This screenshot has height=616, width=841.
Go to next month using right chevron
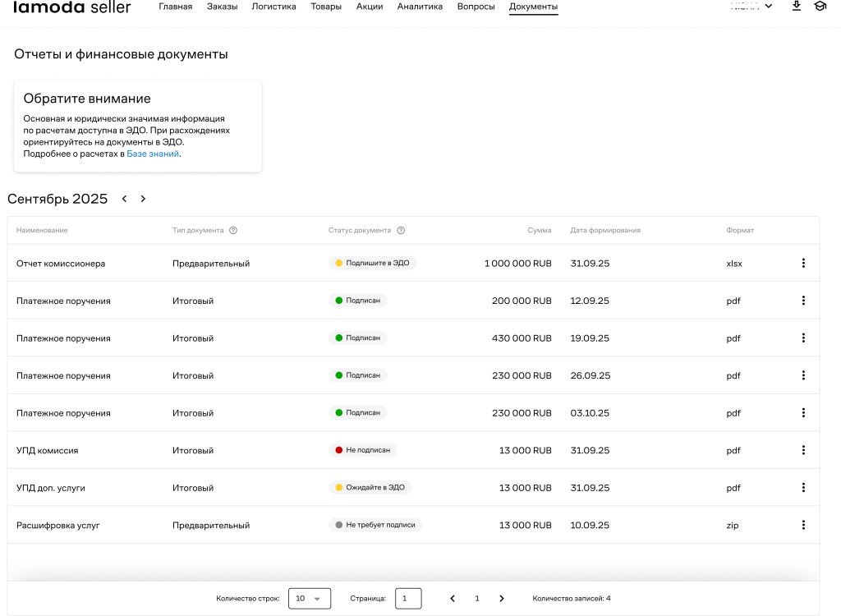coord(143,199)
